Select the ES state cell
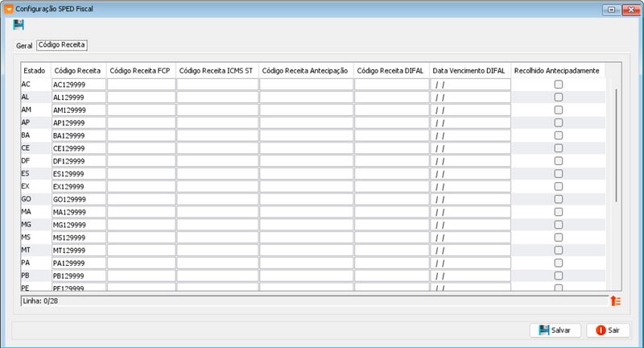 [35, 173]
